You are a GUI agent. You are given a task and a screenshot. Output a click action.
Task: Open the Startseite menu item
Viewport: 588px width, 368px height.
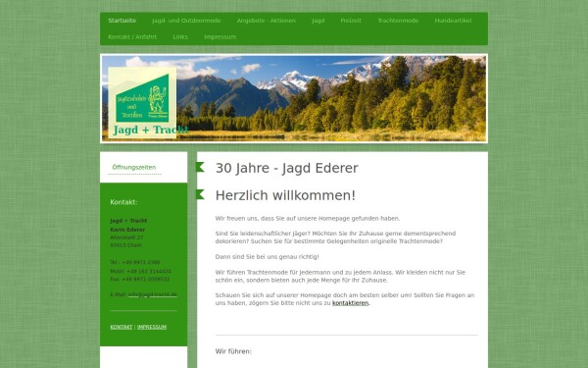(x=122, y=21)
